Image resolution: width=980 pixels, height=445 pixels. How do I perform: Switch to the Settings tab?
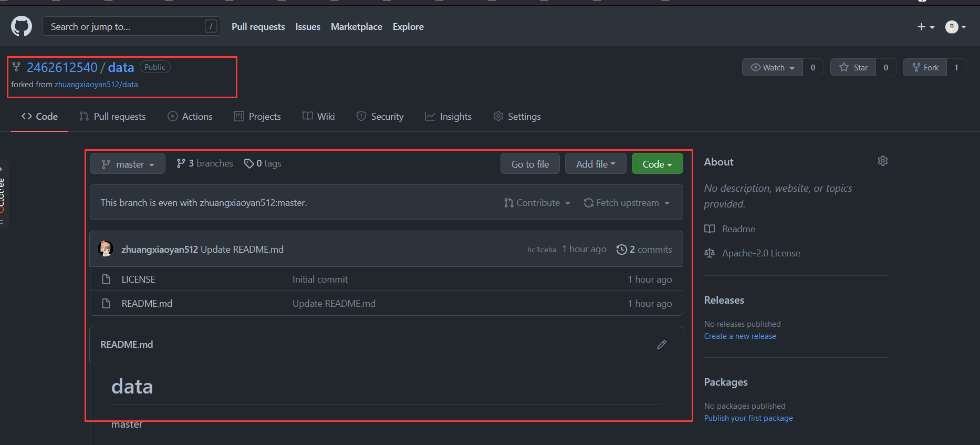(517, 117)
